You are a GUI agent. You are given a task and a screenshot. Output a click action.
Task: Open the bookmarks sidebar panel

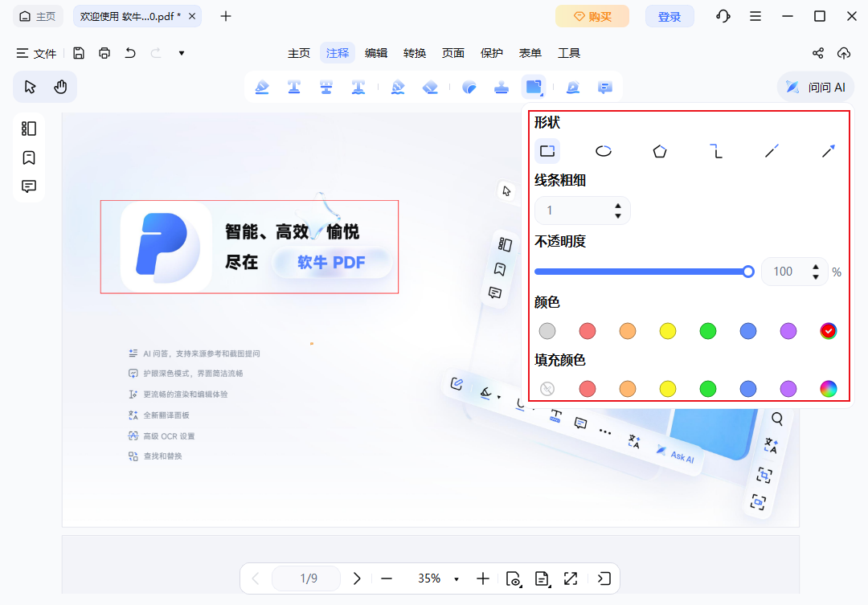click(29, 157)
